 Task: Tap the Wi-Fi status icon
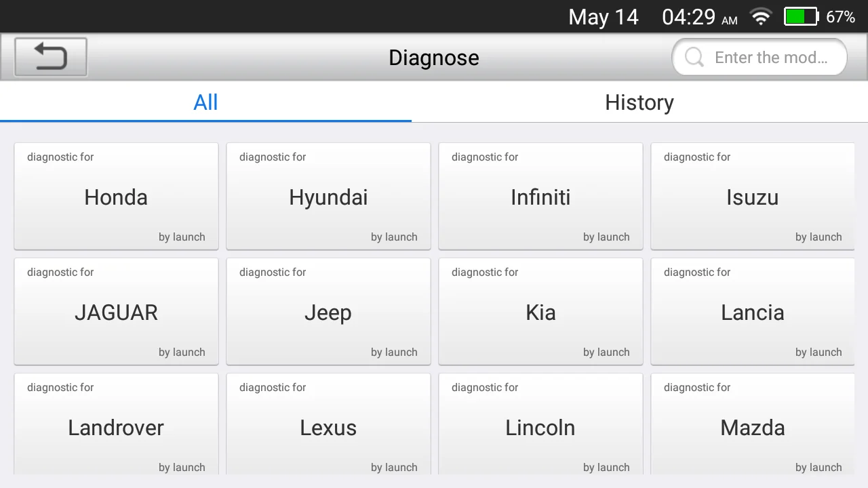761,17
